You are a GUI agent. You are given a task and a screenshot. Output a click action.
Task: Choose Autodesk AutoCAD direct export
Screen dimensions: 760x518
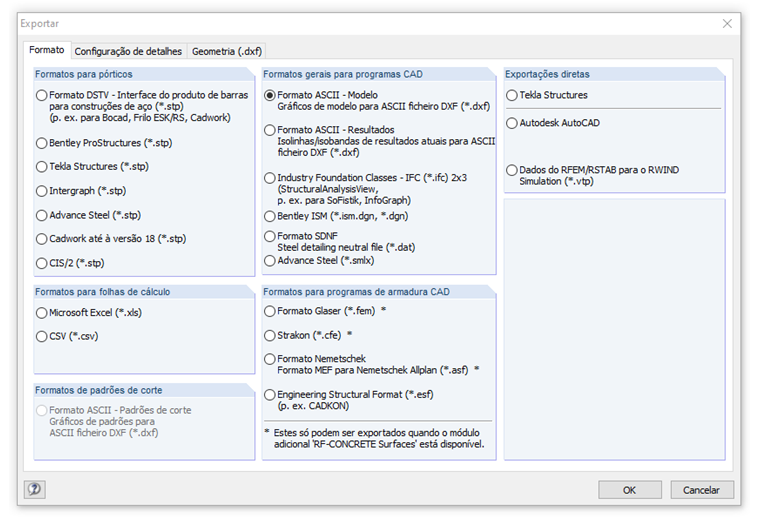[512, 123]
